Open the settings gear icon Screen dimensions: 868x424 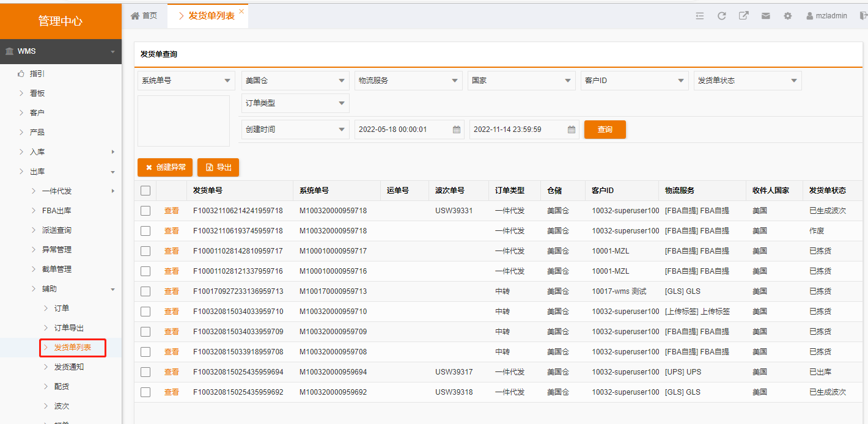[x=788, y=16]
